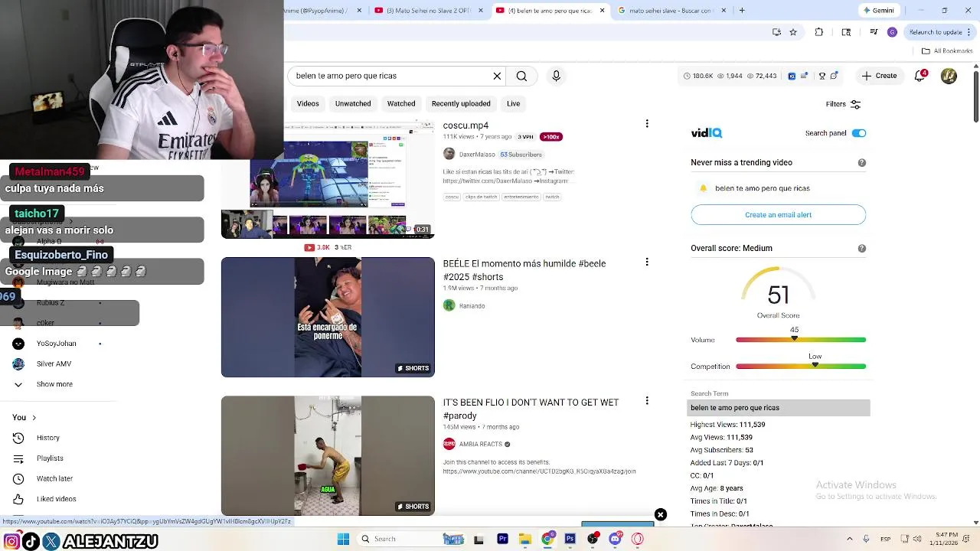
Task: Click help icon beside Never miss a trending video
Action: (862, 162)
